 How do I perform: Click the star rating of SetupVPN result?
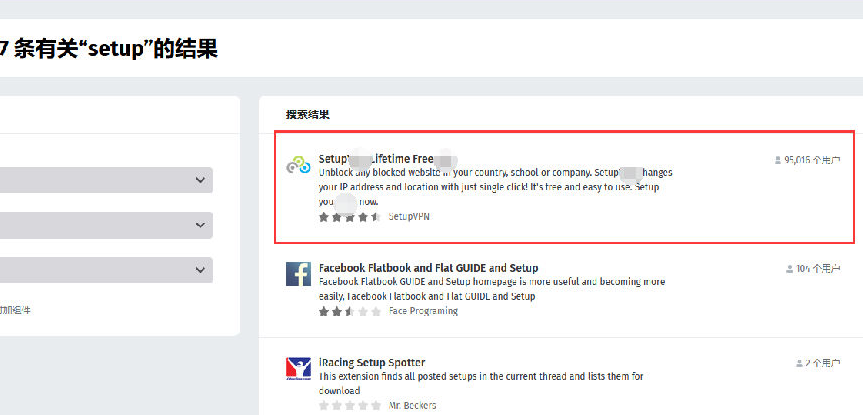(349, 216)
